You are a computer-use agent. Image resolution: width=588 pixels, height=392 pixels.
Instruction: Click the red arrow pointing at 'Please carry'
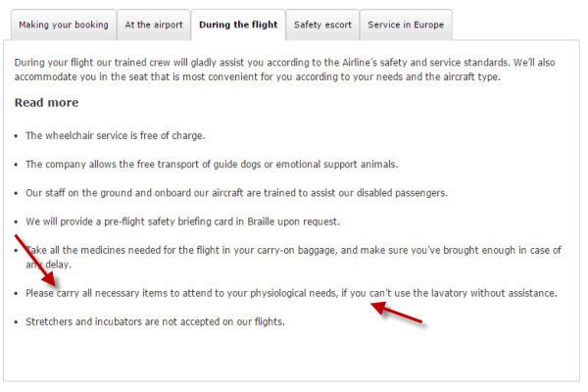(x=35, y=260)
